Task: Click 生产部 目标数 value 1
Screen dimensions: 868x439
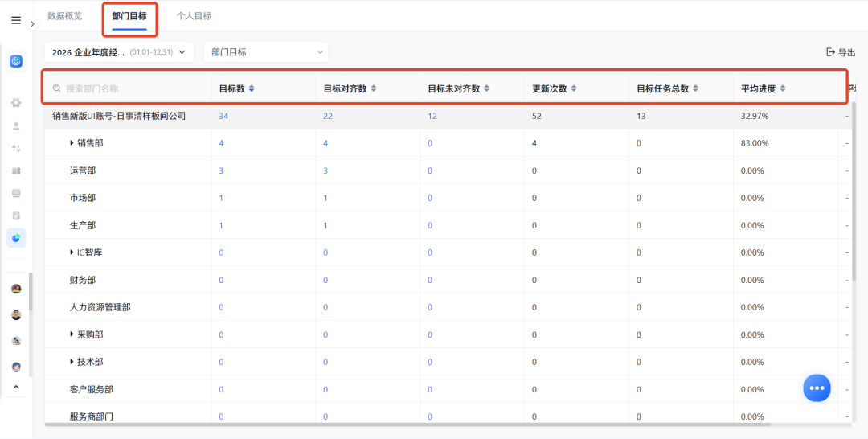Action: [221, 225]
